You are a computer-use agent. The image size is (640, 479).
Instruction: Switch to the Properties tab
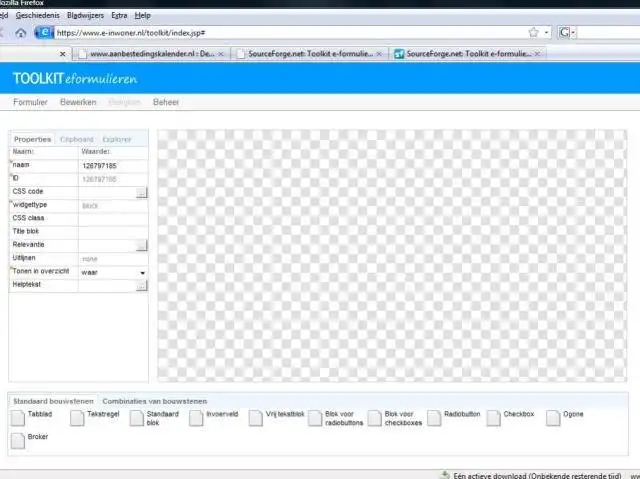[32, 139]
